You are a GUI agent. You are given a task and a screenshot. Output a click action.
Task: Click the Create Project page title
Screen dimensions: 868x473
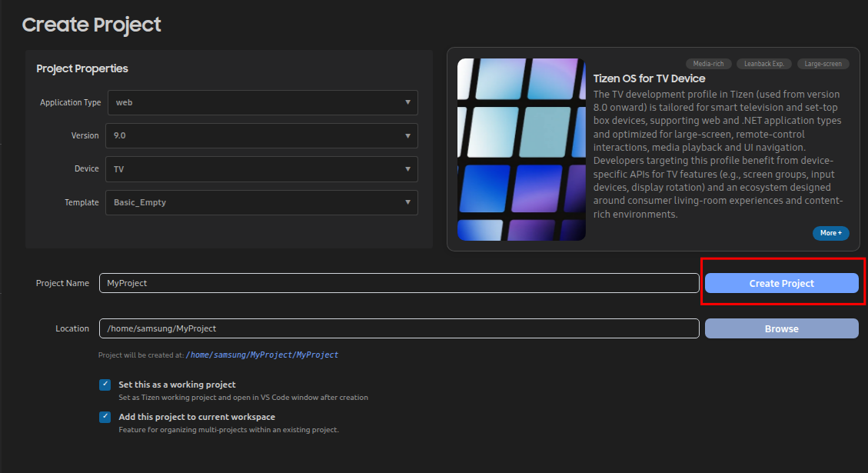tap(91, 25)
